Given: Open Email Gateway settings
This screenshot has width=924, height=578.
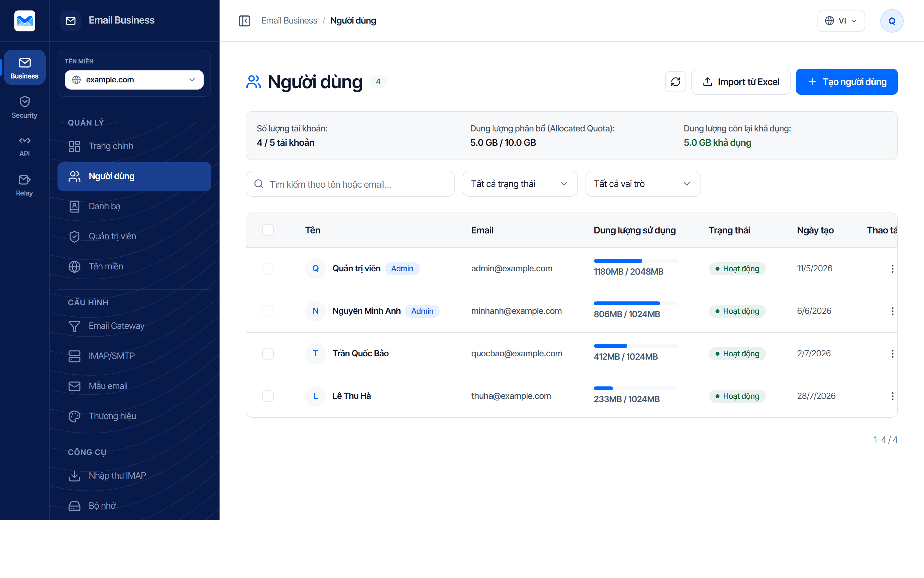Looking at the screenshot, I should click(134, 326).
